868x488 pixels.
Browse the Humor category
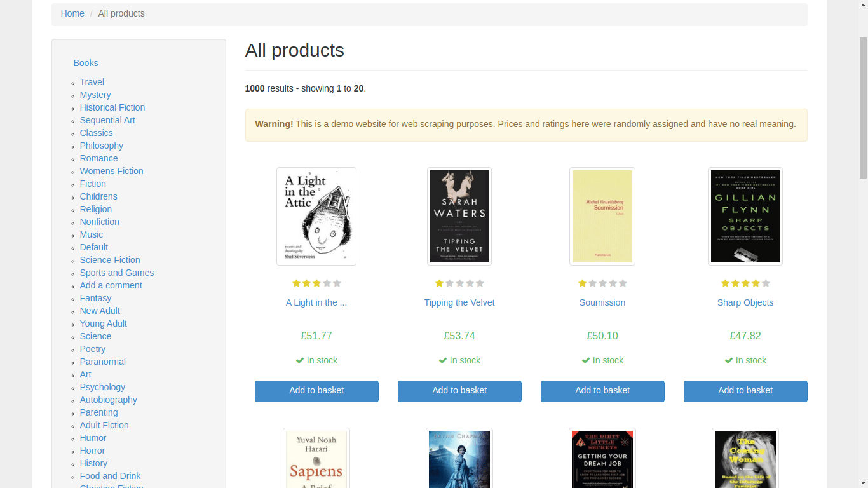tap(93, 438)
